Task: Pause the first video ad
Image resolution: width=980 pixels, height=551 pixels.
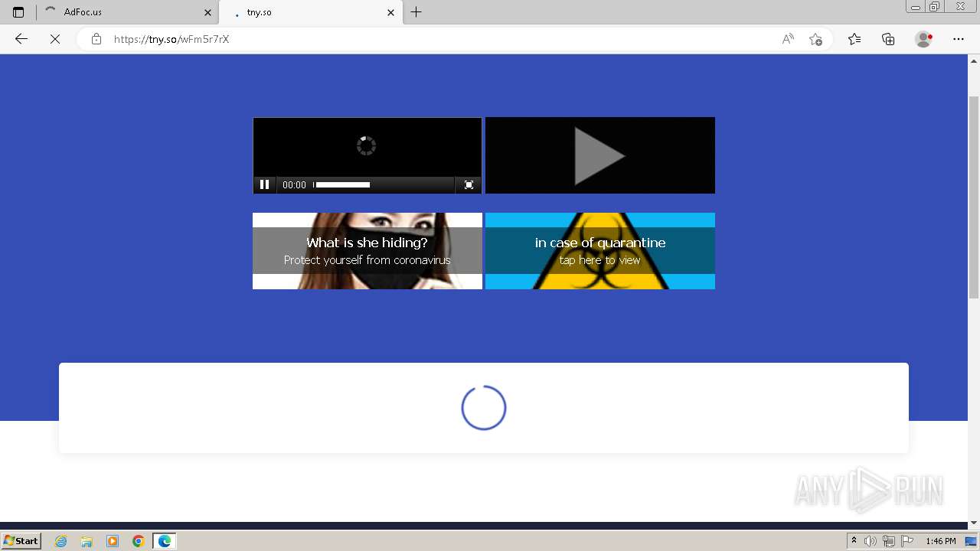Action: tap(264, 184)
